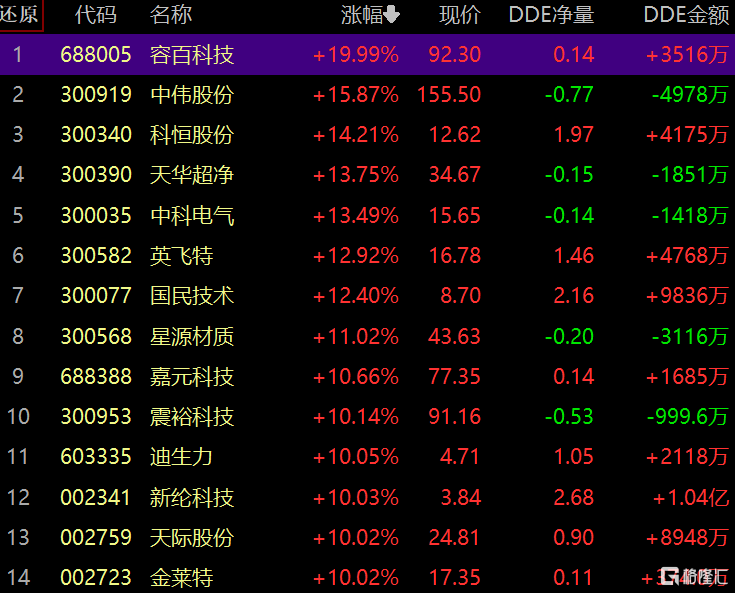The image size is (735, 593).
Task: Select stock 嘉元科技
Action: pos(192,377)
